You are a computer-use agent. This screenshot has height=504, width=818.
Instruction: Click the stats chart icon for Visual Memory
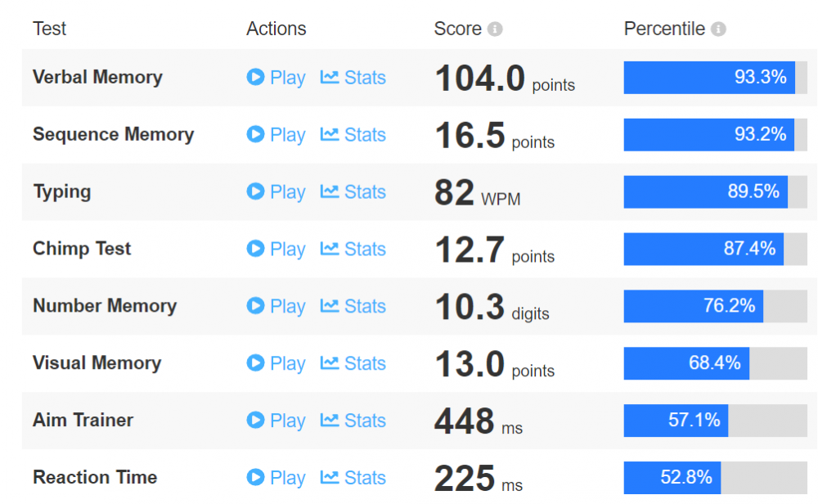point(329,363)
